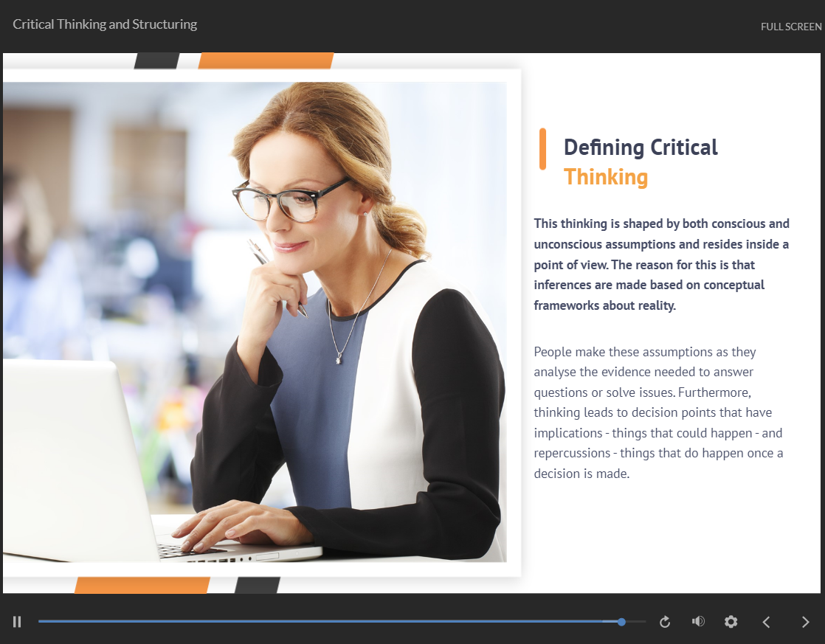Screen dimensions: 825x644
Task: Click the seekbar's blue handle
Action: tap(622, 622)
